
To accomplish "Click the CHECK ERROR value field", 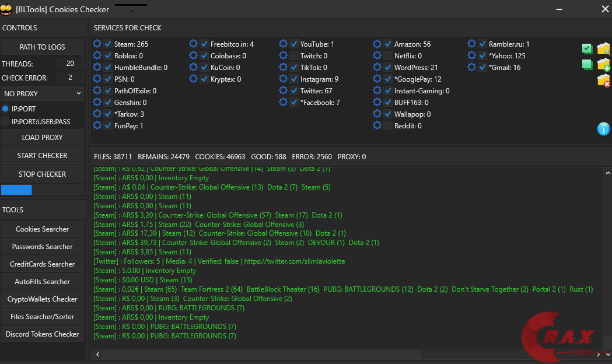I will [x=70, y=78].
